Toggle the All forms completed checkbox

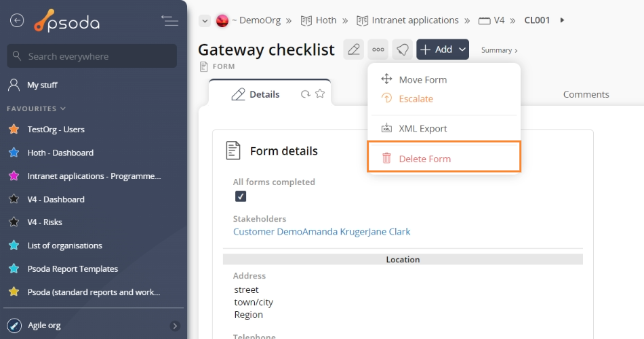tap(241, 197)
